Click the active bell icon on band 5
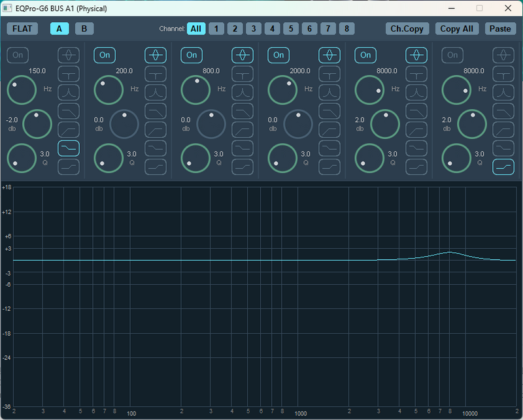Viewport: 523px width, 420px height. tap(416, 55)
